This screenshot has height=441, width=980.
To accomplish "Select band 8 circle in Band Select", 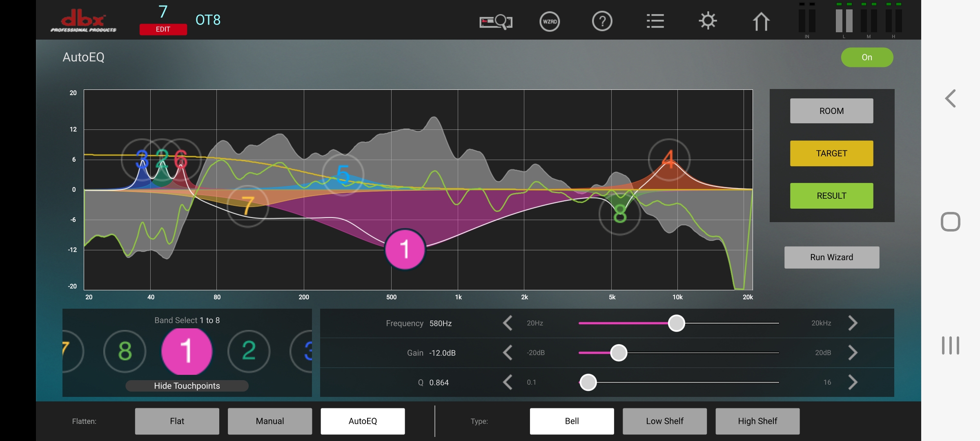I will tap(125, 351).
